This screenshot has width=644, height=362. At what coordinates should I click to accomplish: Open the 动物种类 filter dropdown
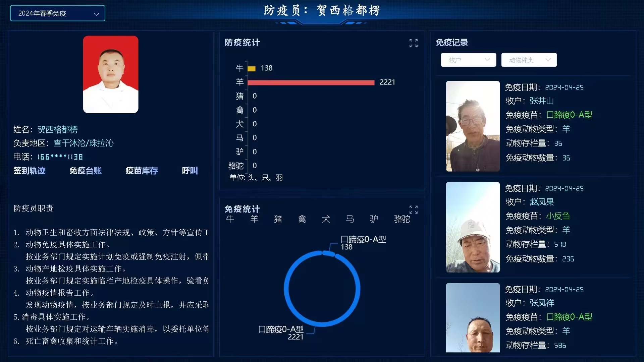529,60
